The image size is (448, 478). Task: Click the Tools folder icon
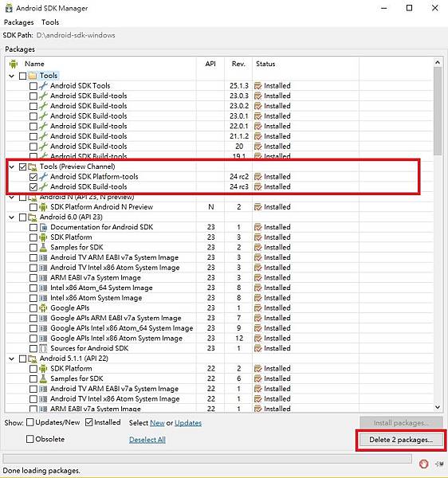pos(33,76)
